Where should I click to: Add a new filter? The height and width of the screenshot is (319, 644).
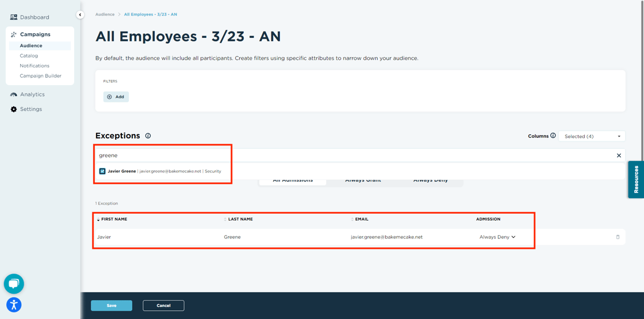(x=116, y=97)
